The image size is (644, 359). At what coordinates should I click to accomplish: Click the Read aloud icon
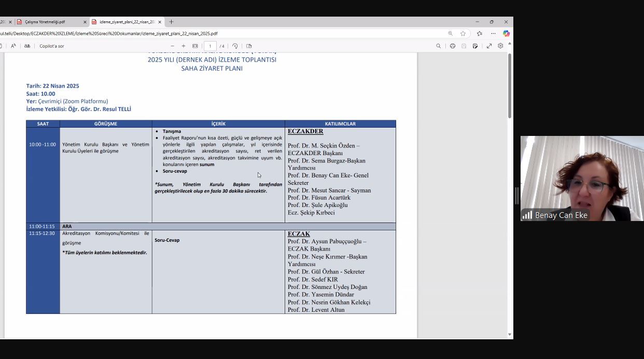13,46
